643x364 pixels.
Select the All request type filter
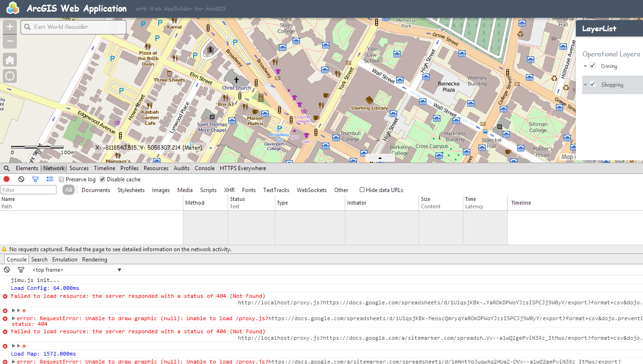click(69, 190)
